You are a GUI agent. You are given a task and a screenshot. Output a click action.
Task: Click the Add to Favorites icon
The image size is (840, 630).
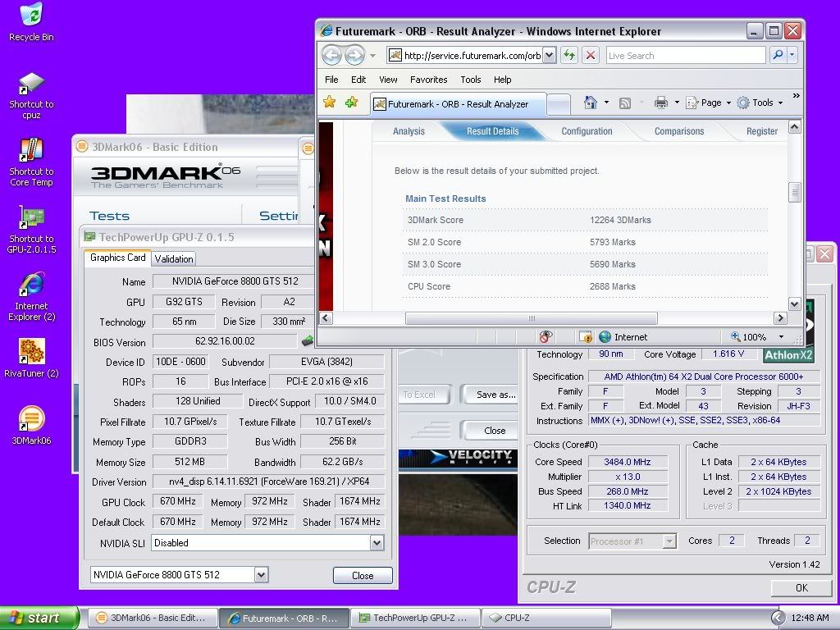tap(351, 102)
